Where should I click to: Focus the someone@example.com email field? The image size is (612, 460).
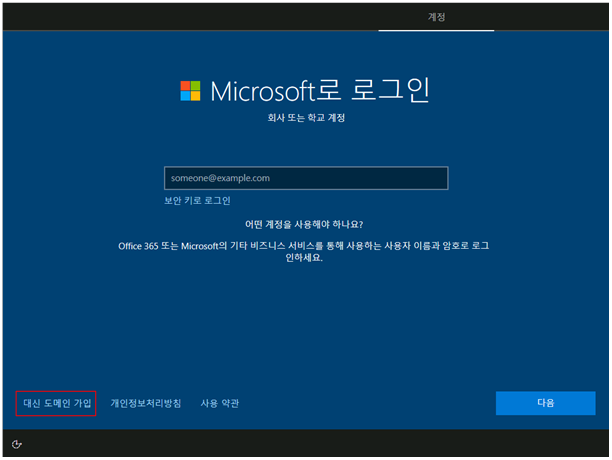[306, 178]
